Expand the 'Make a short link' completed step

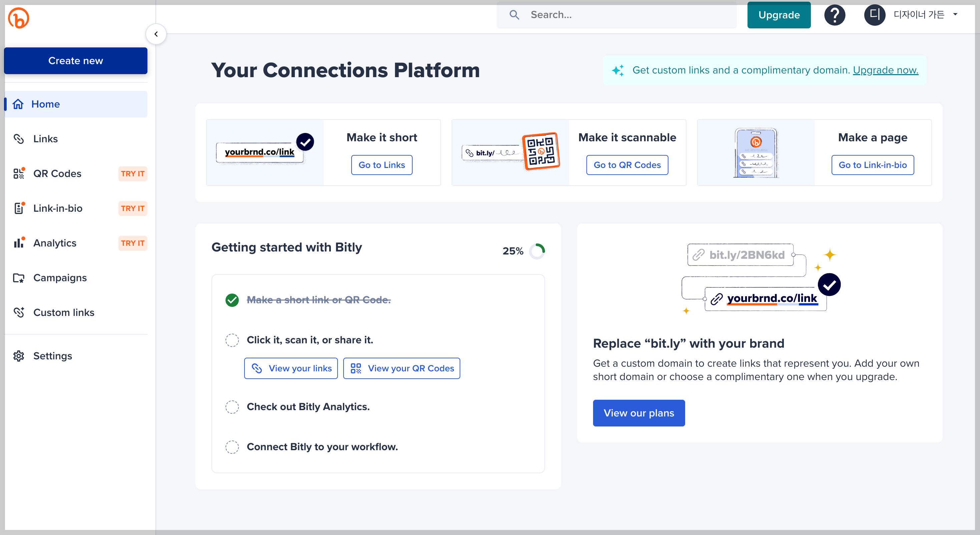(319, 300)
